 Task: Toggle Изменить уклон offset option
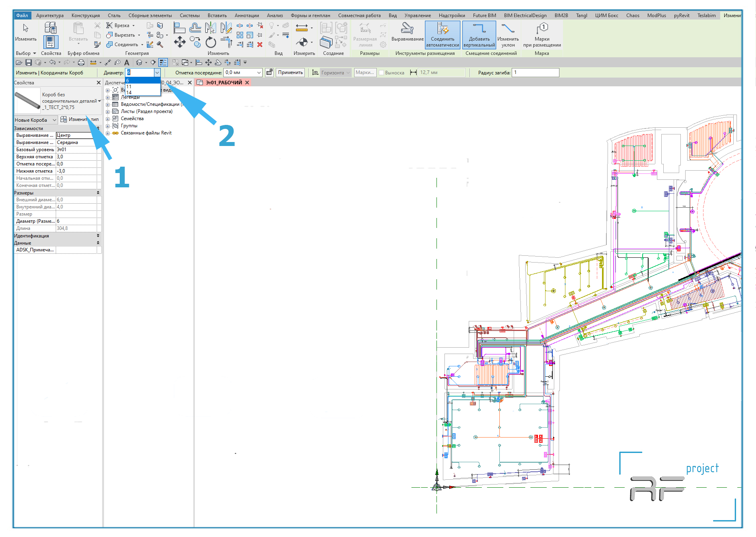click(x=508, y=35)
